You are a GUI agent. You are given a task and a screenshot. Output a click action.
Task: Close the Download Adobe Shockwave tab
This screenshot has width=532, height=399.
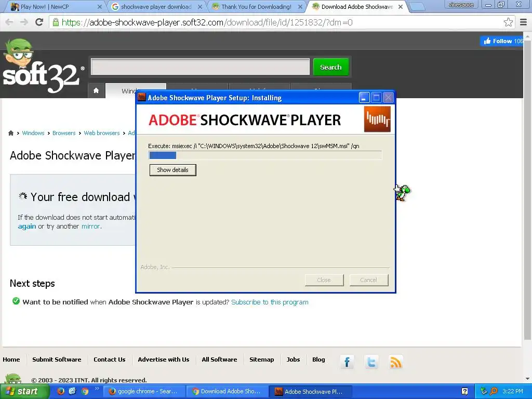click(401, 7)
